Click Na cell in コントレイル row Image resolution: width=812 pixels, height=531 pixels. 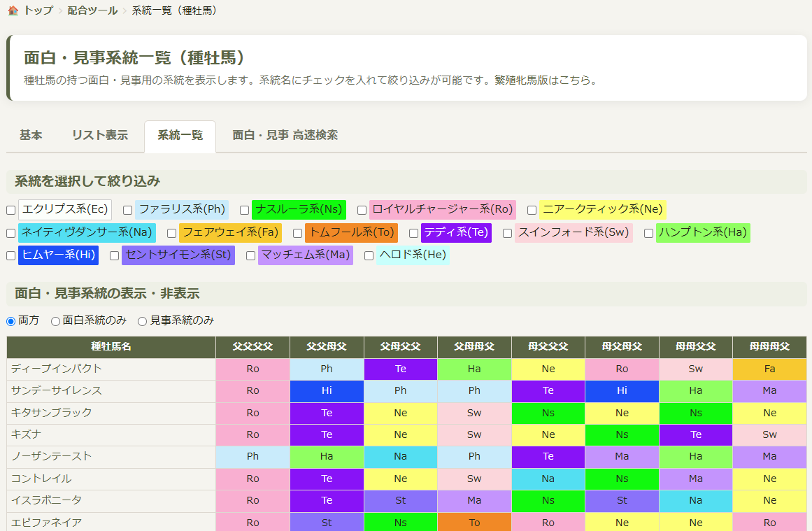(x=548, y=479)
